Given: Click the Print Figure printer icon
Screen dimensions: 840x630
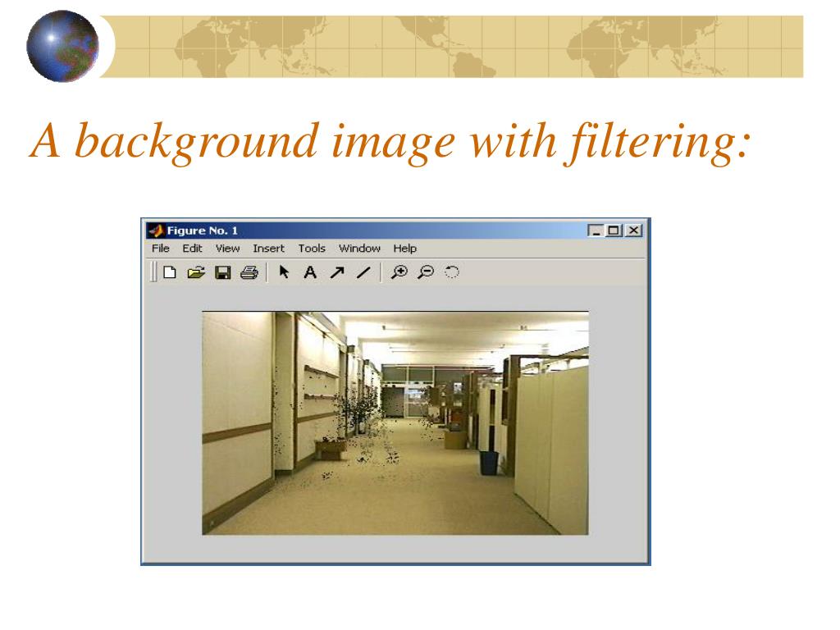Looking at the screenshot, I should [x=249, y=272].
